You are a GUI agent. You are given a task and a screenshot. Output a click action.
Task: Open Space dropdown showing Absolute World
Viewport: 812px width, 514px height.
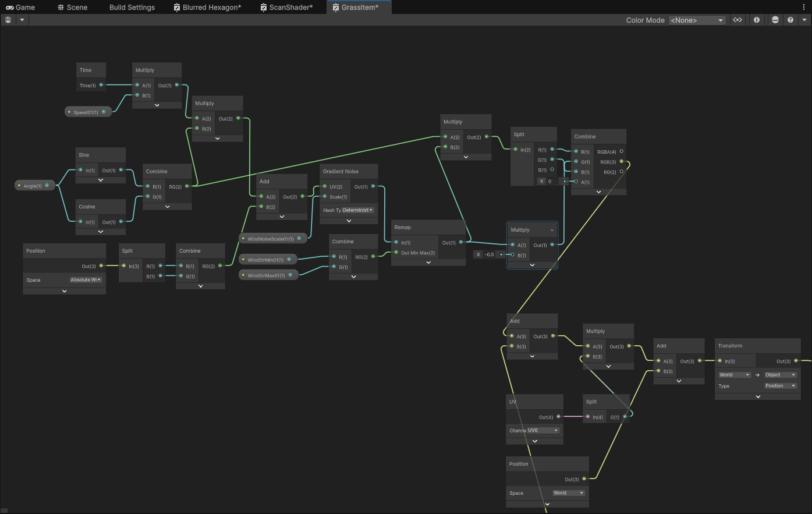click(86, 280)
